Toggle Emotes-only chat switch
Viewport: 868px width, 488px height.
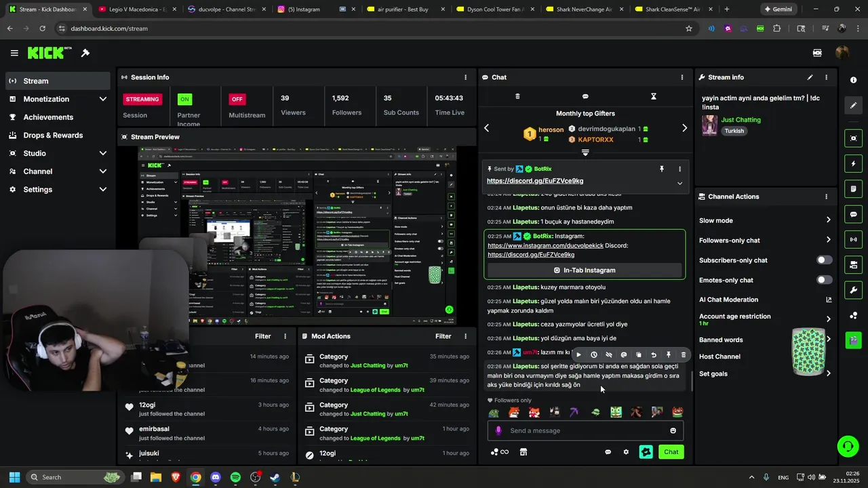point(824,280)
